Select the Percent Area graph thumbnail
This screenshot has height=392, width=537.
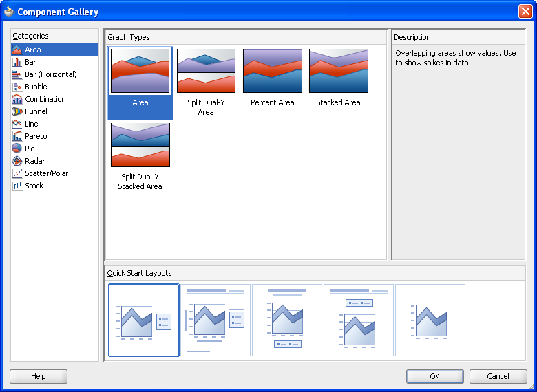click(272, 71)
